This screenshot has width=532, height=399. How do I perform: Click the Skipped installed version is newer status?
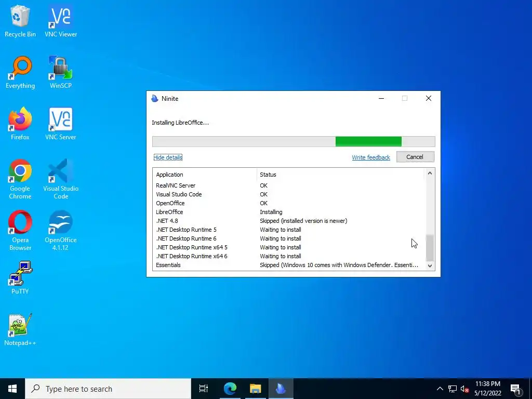tap(303, 221)
